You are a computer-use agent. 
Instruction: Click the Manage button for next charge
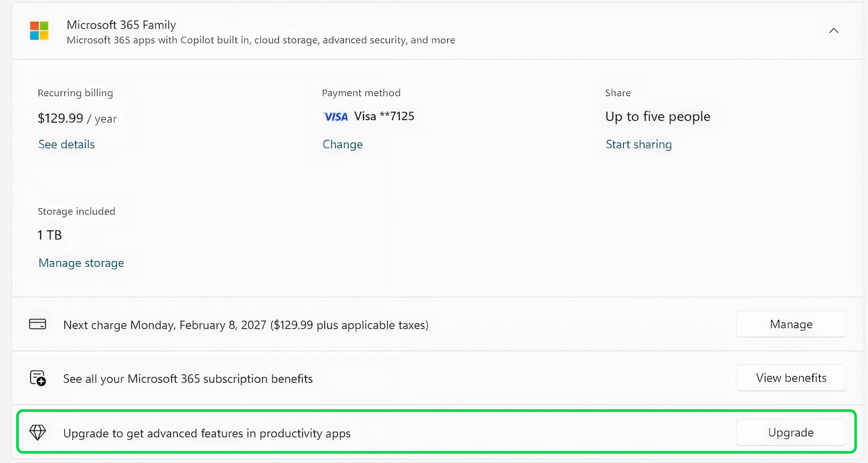790,324
